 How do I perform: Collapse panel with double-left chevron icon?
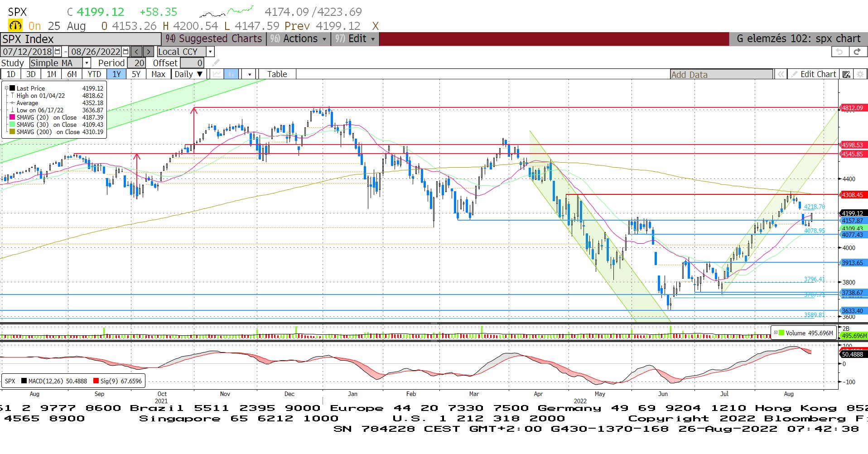781,74
